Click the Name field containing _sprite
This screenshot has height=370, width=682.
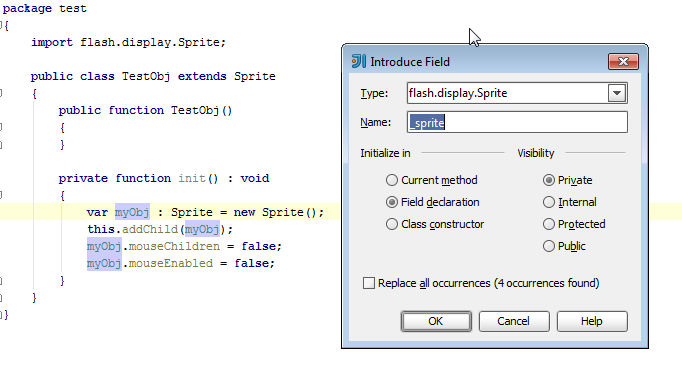point(517,122)
